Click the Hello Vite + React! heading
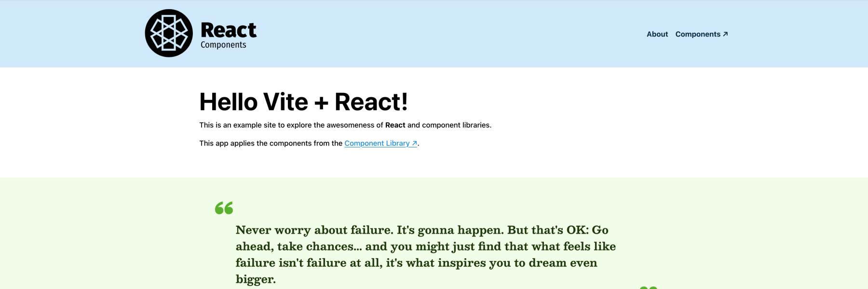Screen dimensions: 868x289 [304, 102]
